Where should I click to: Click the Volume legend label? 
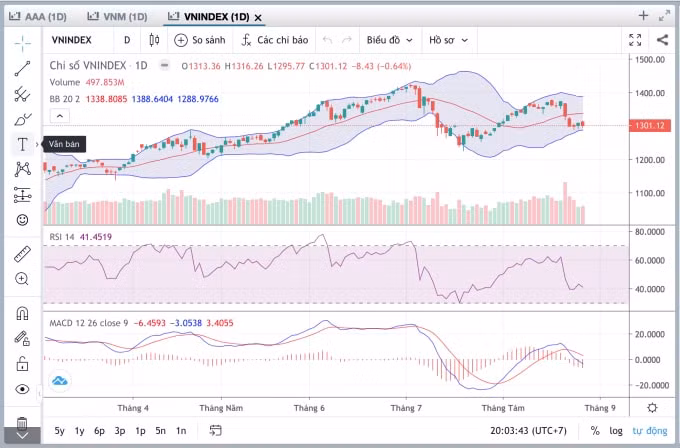coord(65,82)
